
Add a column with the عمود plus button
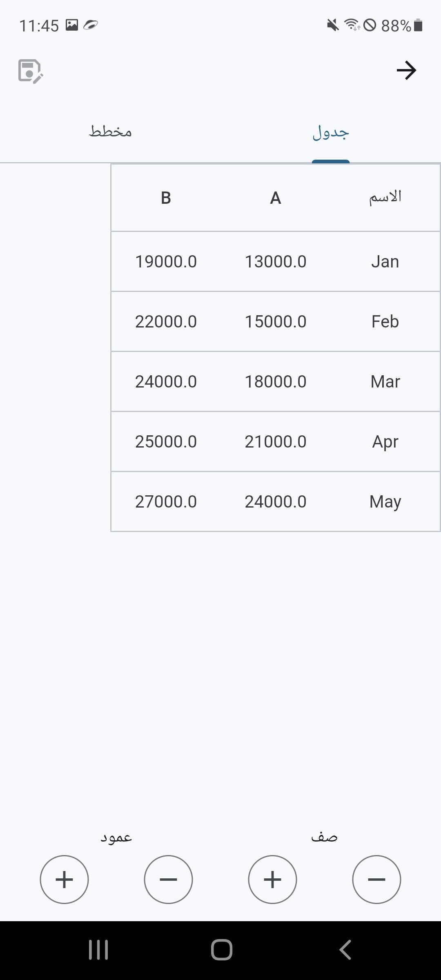click(64, 879)
